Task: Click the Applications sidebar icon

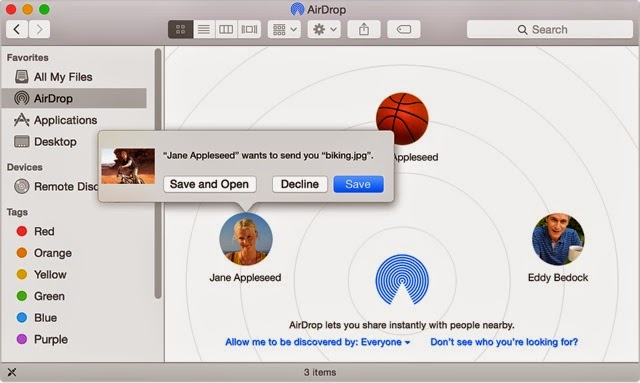Action: (x=22, y=120)
